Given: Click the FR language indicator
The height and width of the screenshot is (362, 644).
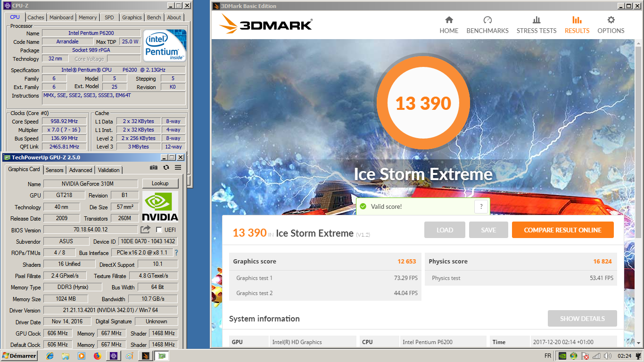Looking at the screenshot, I should 548,356.
